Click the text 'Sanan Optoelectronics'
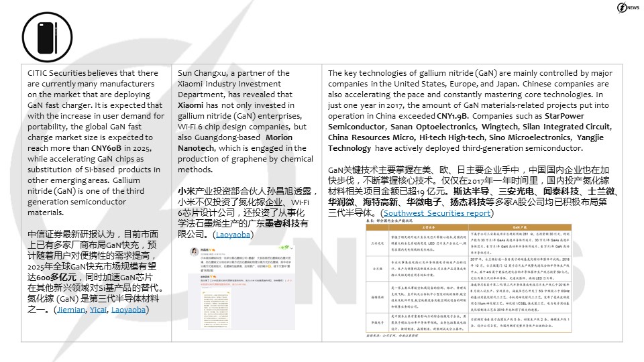This screenshot has height=362, width=644. [x=433, y=127]
